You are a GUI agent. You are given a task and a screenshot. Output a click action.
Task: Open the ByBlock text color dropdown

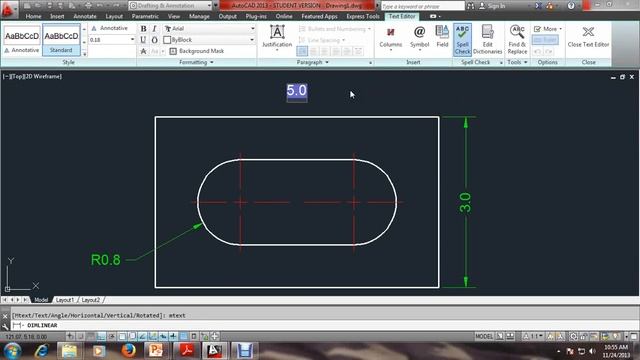click(252, 40)
